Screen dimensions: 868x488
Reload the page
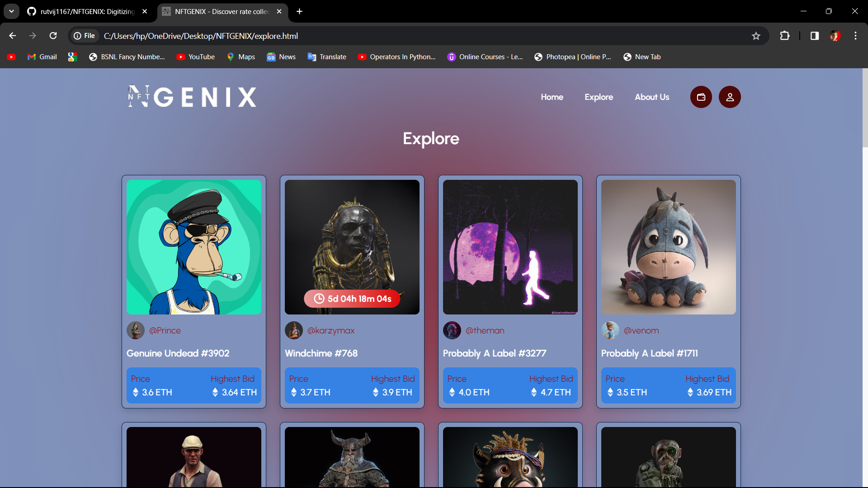53,36
